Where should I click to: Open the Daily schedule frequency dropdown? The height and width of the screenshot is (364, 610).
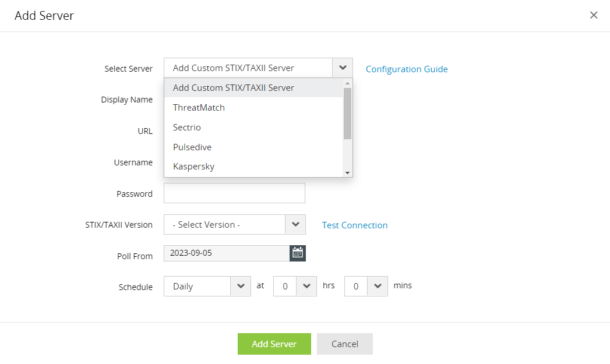pyautogui.click(x=241, y=286)
